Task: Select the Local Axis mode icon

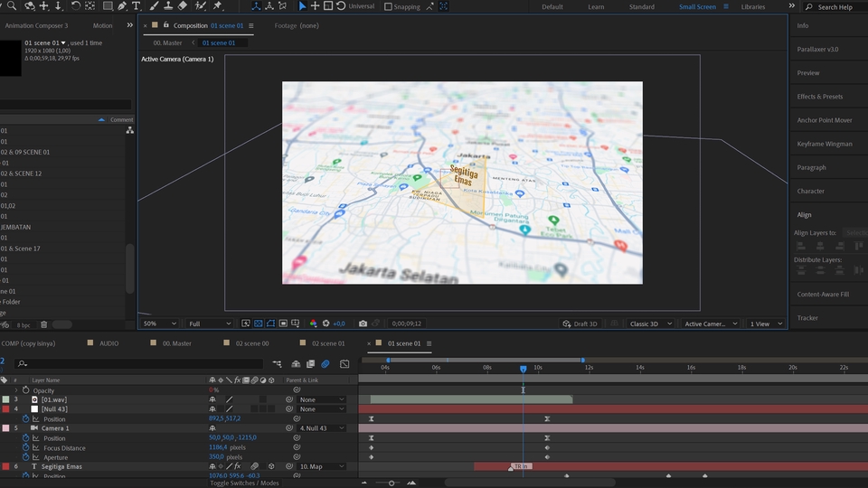Action: [x=256, y=6]
